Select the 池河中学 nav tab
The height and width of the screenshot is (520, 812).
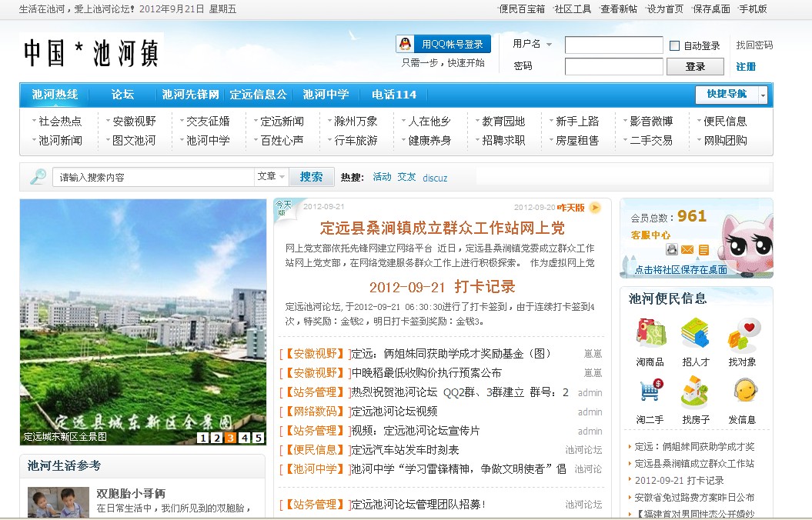tap(326, 94)
